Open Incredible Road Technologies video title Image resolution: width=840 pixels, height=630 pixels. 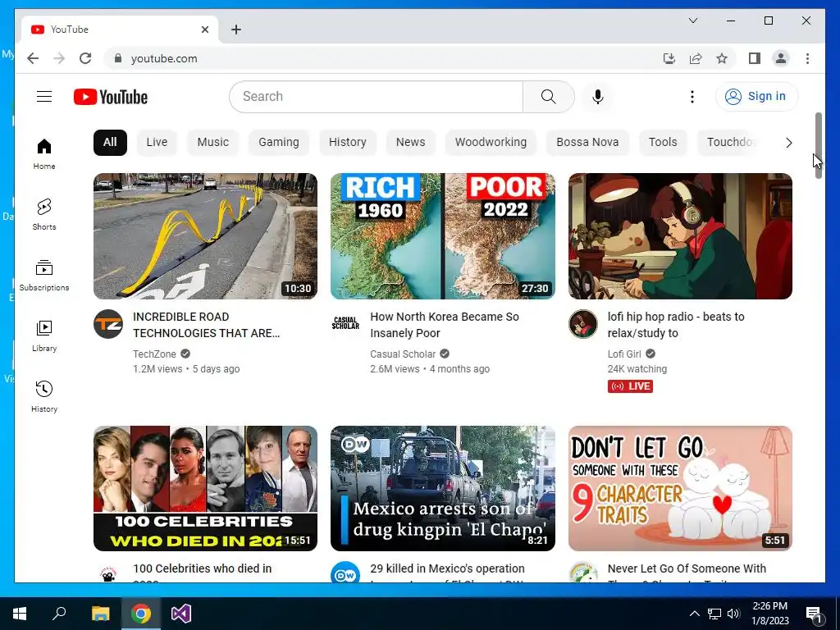(206, 325)
